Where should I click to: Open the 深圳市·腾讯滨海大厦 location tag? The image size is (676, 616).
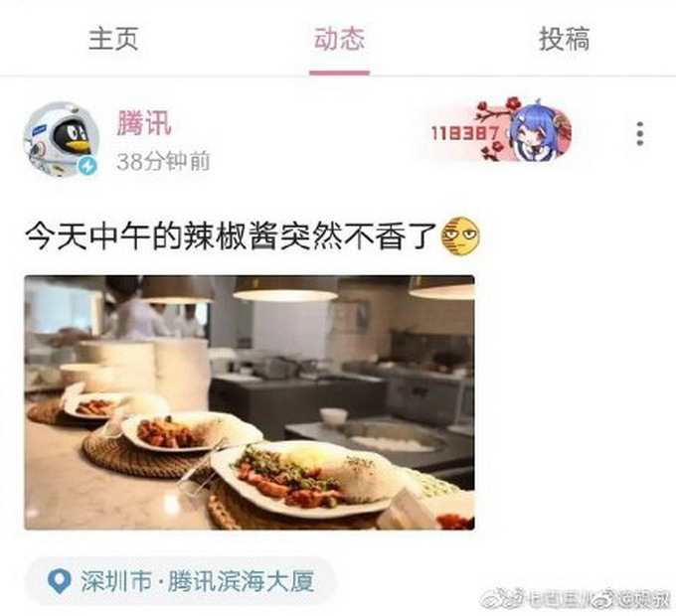pos(180,581)
